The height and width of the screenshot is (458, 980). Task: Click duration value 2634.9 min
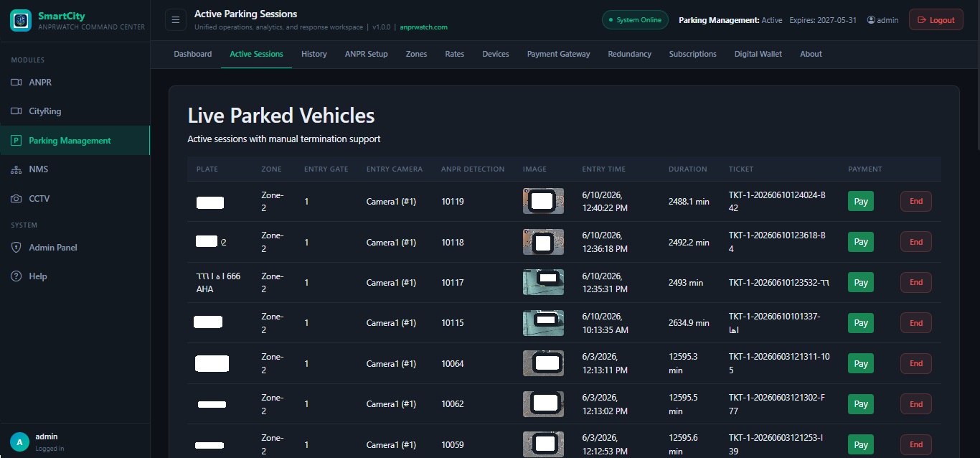coord(689,323)
